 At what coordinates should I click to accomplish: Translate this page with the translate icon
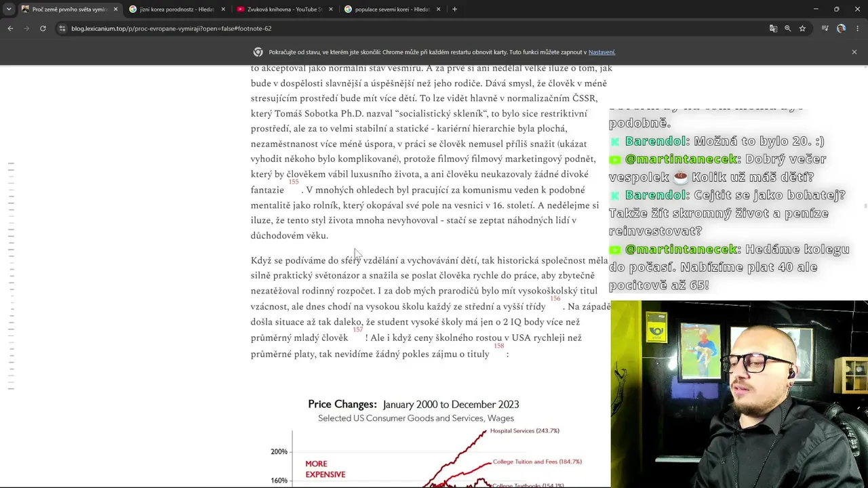[773, 28]
